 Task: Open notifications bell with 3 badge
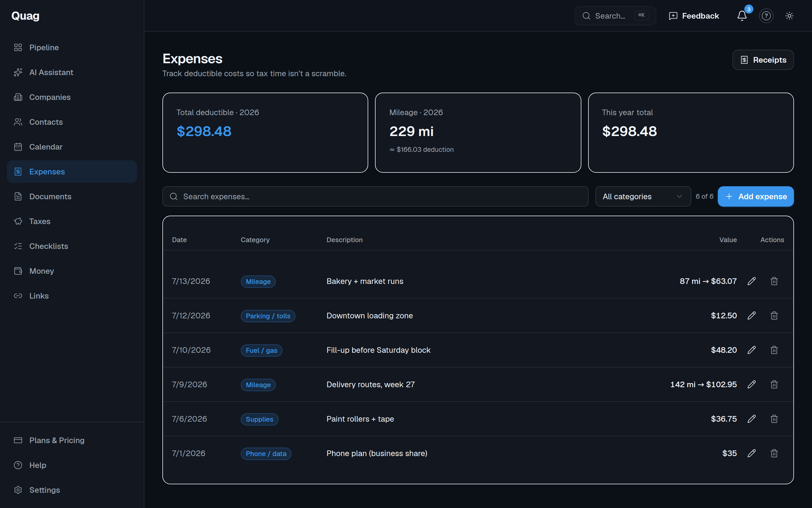pos(742,16)
